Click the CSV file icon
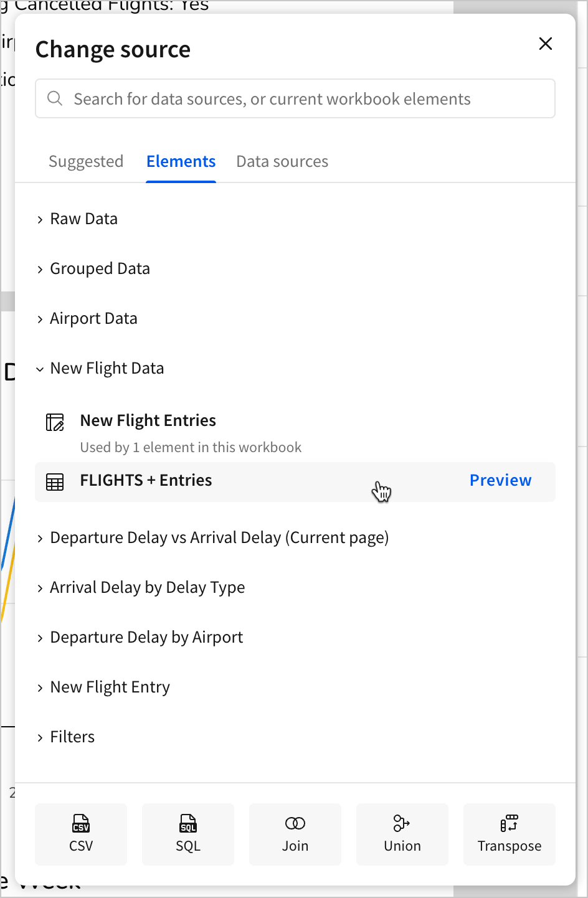588x898 pixels. point(81,823)
